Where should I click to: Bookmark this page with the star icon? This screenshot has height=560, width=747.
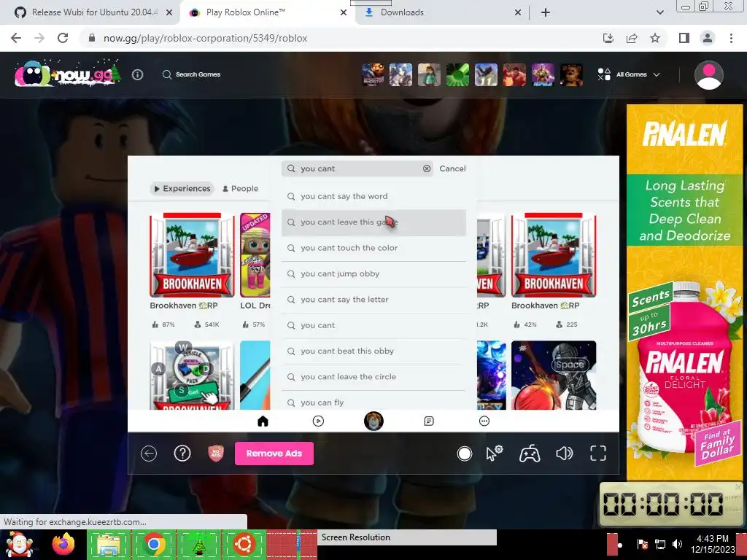point(655,38)
